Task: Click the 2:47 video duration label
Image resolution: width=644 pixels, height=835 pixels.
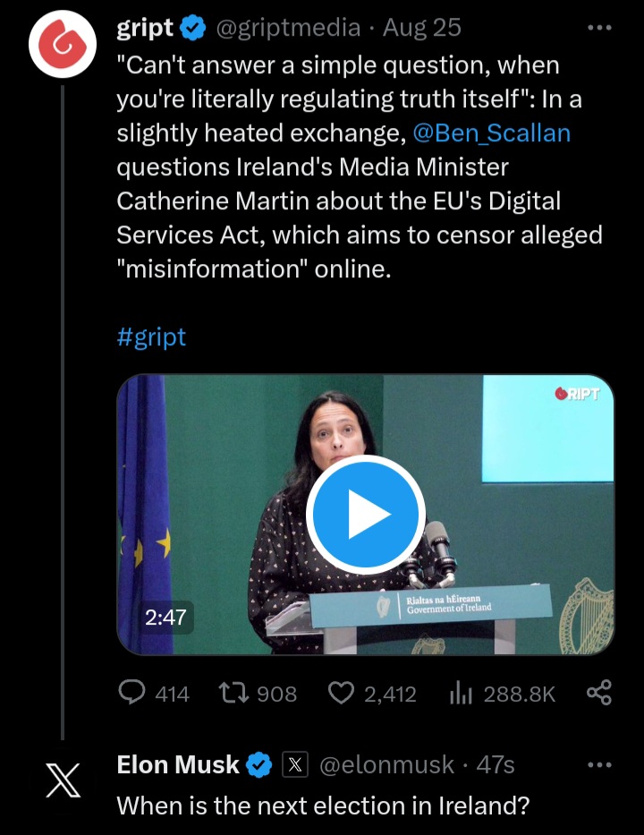Action: tap(165, 618)
